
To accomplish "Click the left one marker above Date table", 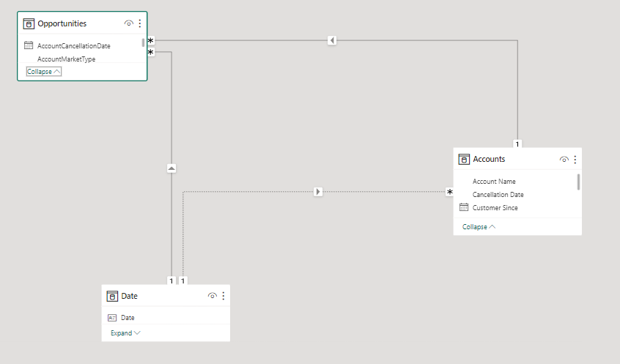I will coord(171,281).
